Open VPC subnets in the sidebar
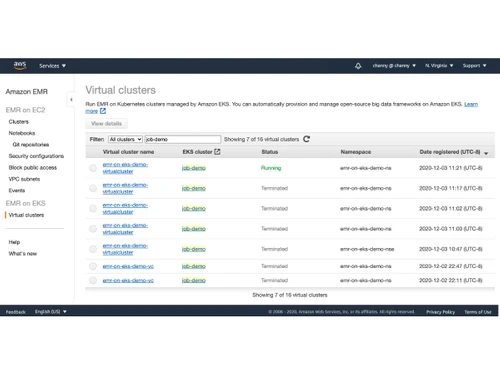 pyautogui.click(x=24, y=179)
